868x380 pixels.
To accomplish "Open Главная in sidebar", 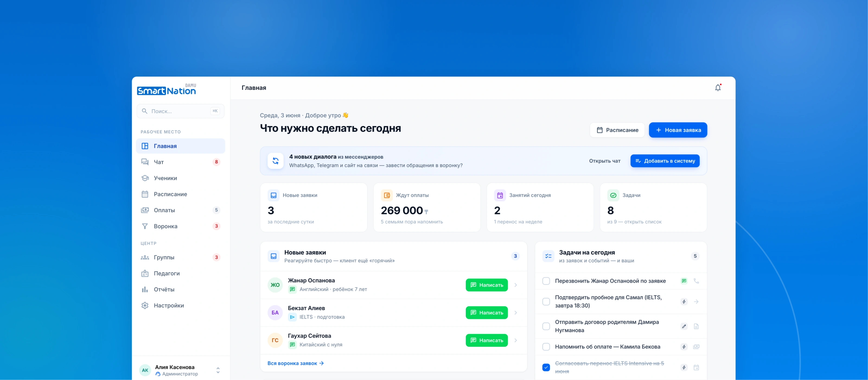I will pyautogui.click(x=181, y=146).
